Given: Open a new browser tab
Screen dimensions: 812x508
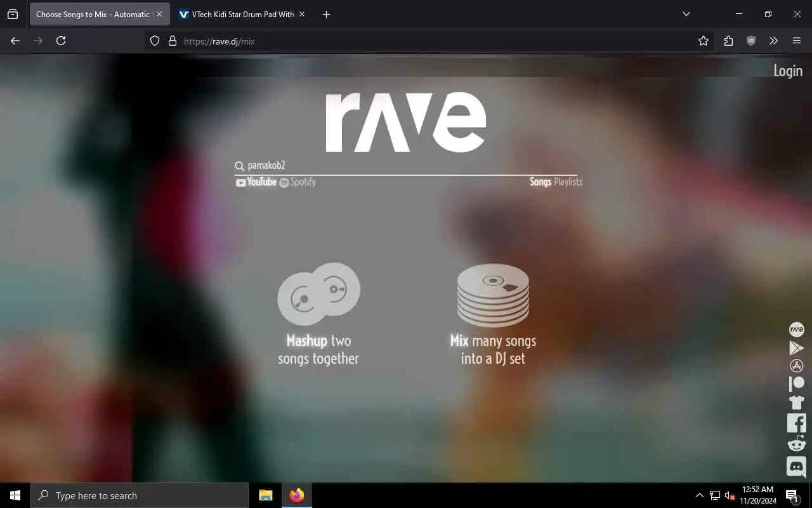Looking at the screenshot, I should click(326, 14).
